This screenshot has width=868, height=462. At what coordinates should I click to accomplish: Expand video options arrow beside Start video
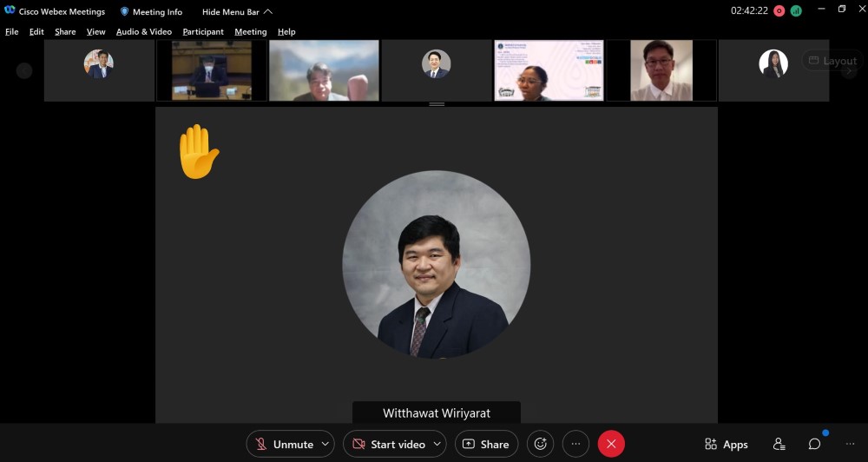437,444
